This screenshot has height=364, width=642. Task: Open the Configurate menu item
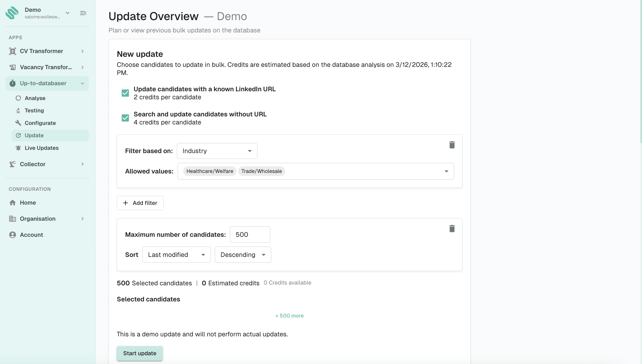pos(40,123)
